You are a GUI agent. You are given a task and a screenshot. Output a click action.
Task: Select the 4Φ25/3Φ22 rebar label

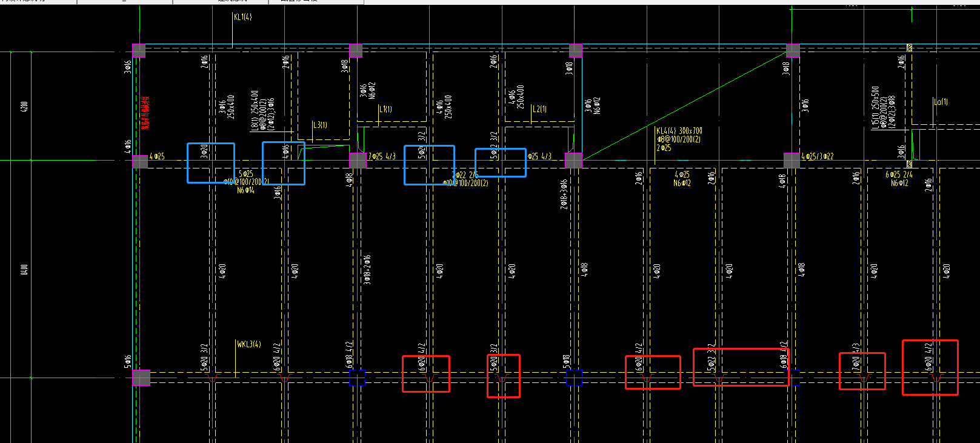click(x=817, y=156)
